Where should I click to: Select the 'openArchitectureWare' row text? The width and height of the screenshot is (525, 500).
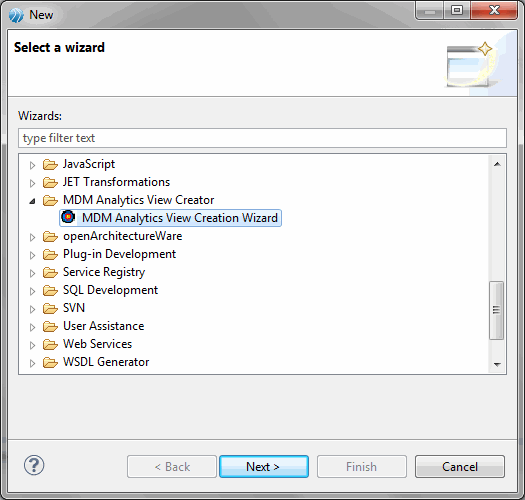123,236
